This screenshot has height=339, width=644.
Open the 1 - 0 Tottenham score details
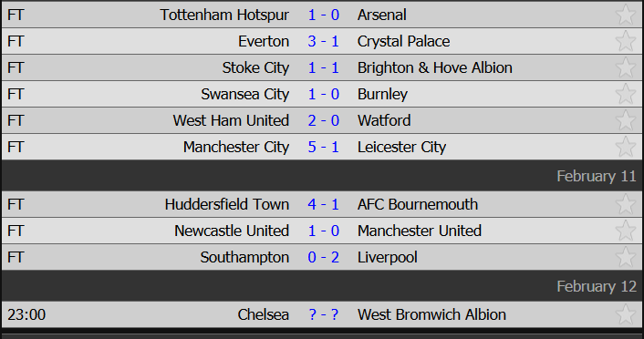(323, 15)
